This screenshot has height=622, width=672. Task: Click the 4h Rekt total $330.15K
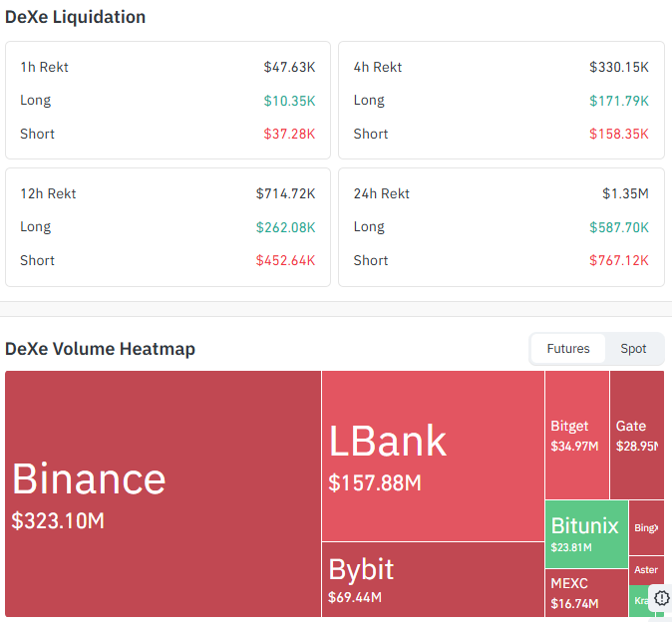coord(619,67)
